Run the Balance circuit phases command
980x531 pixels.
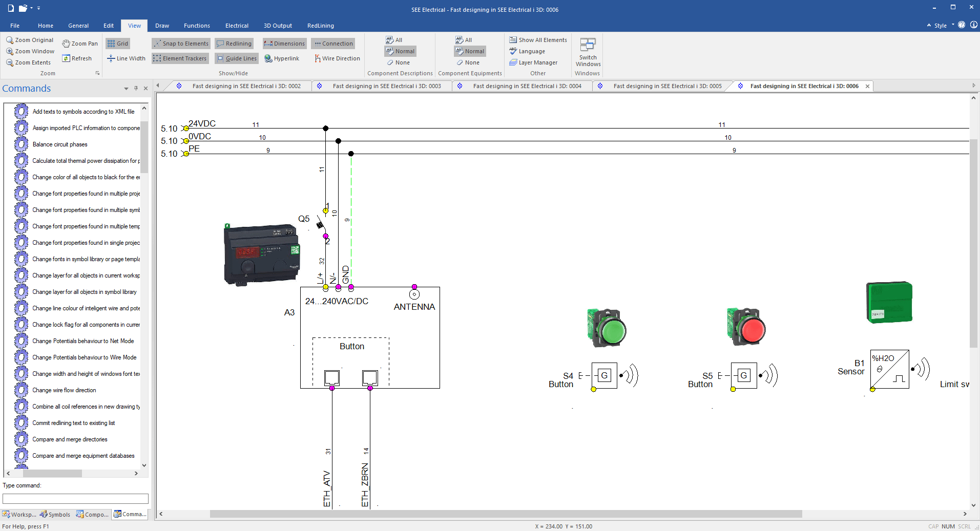(x=60, y=144)
